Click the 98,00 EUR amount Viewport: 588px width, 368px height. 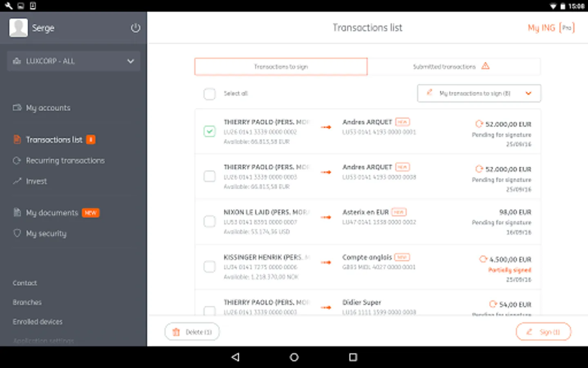coord(515,212)
